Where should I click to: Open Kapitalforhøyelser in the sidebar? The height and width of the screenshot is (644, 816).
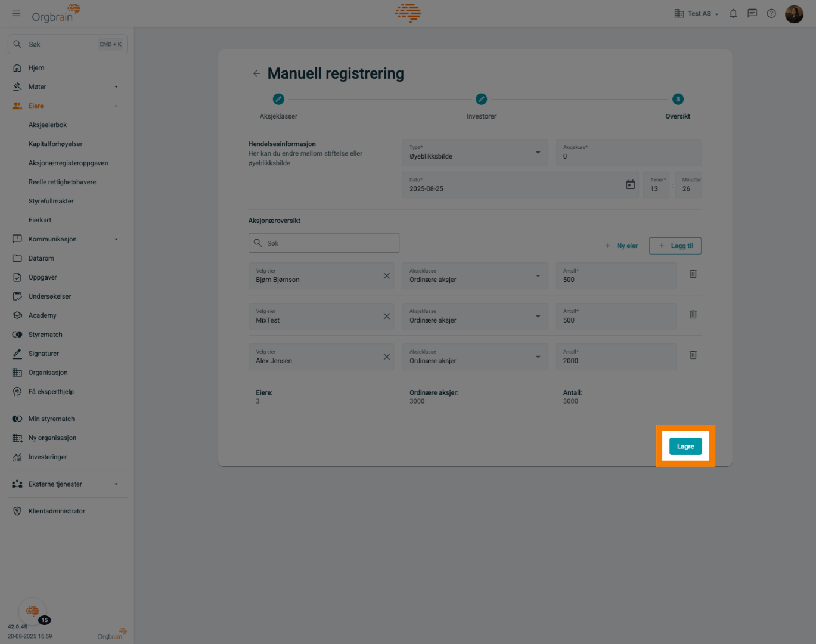pyautogui.click(x=55, y=144)
